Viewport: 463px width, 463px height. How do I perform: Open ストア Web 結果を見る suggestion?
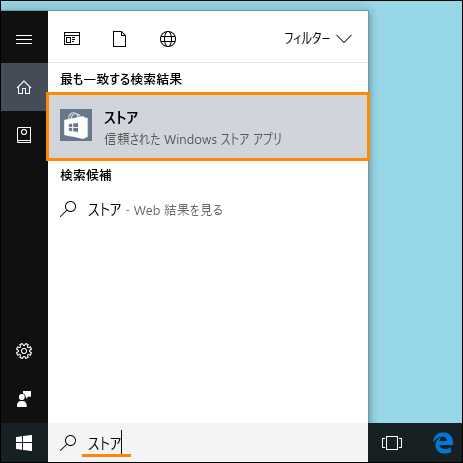tap(208, 210)
